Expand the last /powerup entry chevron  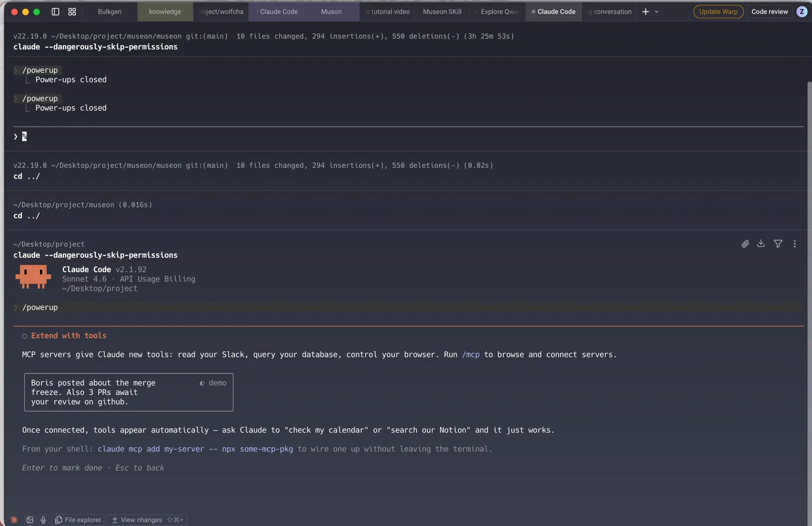tap(16, 307)
